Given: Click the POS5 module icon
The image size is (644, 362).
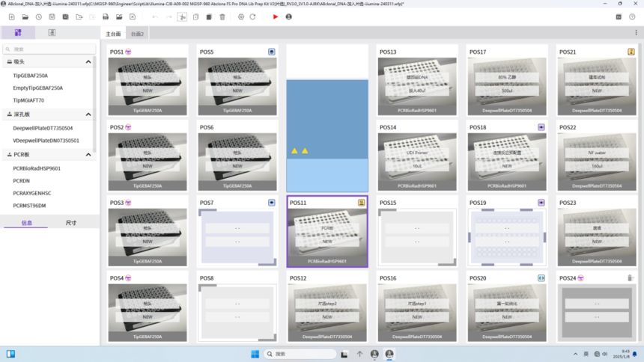Looking at the screenshot, I should click(272, 52).
